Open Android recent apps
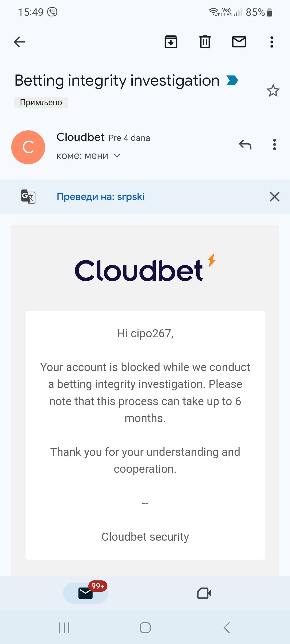The height and width of the screenshot is (644, 290). point(64,628)
